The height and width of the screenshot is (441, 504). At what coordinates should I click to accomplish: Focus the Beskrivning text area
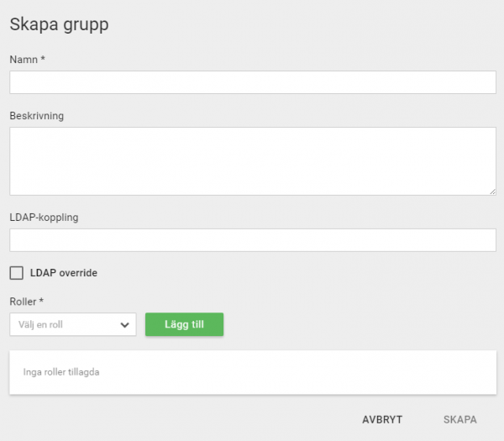pyautogui.click(x=253, y=161)
